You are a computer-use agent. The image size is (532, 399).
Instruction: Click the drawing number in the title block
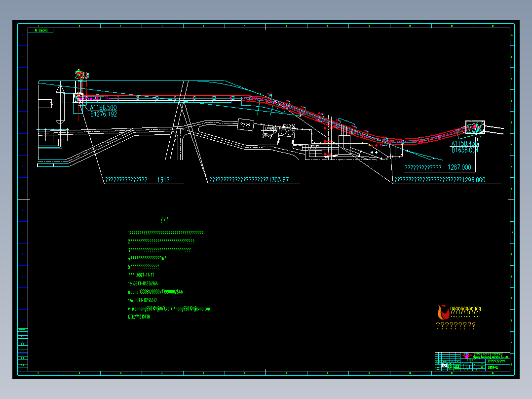[493, 367]
